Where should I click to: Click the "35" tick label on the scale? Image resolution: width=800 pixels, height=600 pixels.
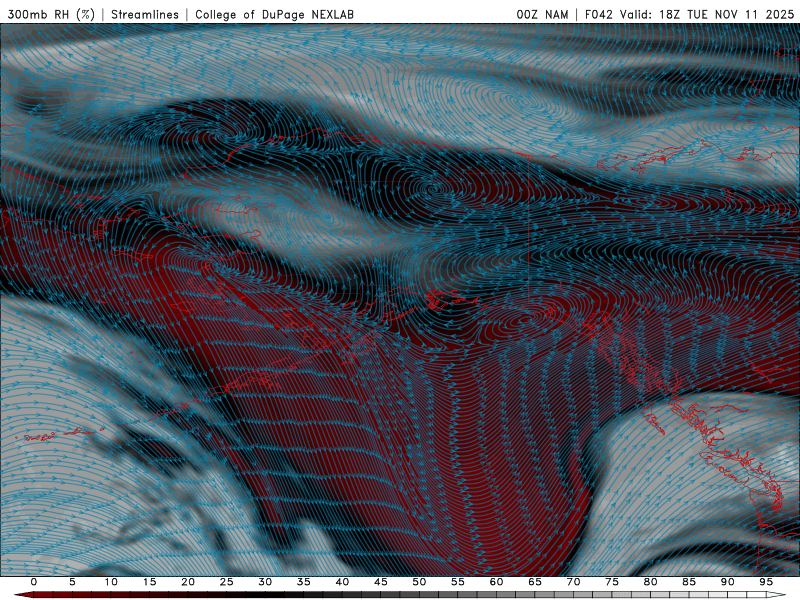point(303,582)
